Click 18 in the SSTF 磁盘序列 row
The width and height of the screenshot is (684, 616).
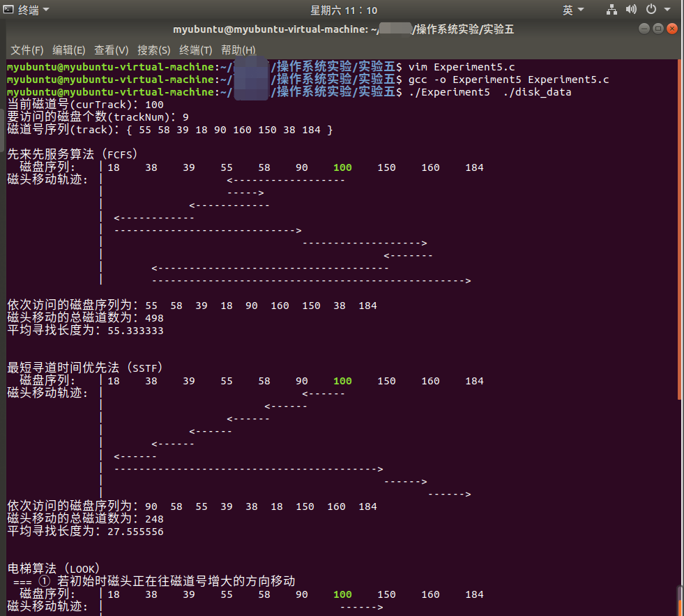point(114,381)
